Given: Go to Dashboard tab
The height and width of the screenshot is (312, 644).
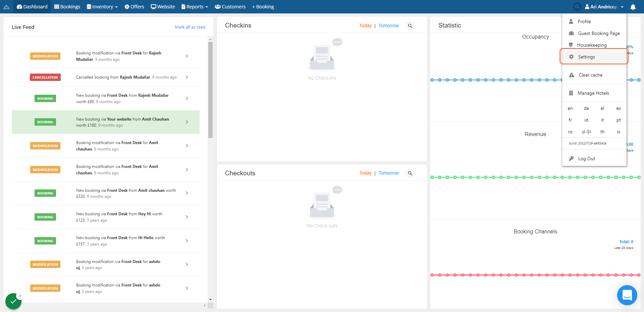Looking at the screenshot, I should tap(32, 7).
